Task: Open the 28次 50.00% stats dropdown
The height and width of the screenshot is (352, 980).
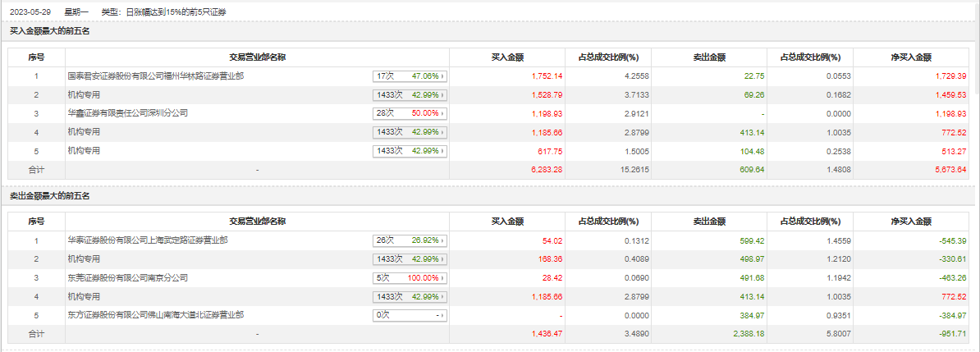Action: 410,113
